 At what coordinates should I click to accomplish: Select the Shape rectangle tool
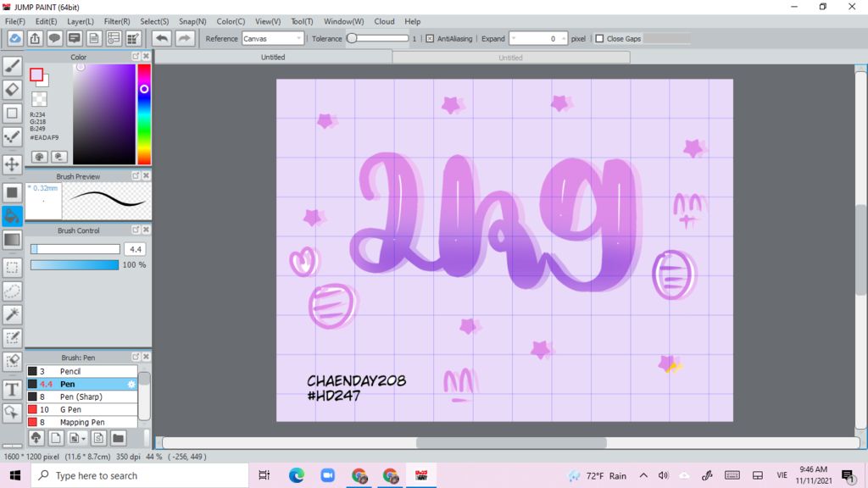pos(12,114)
